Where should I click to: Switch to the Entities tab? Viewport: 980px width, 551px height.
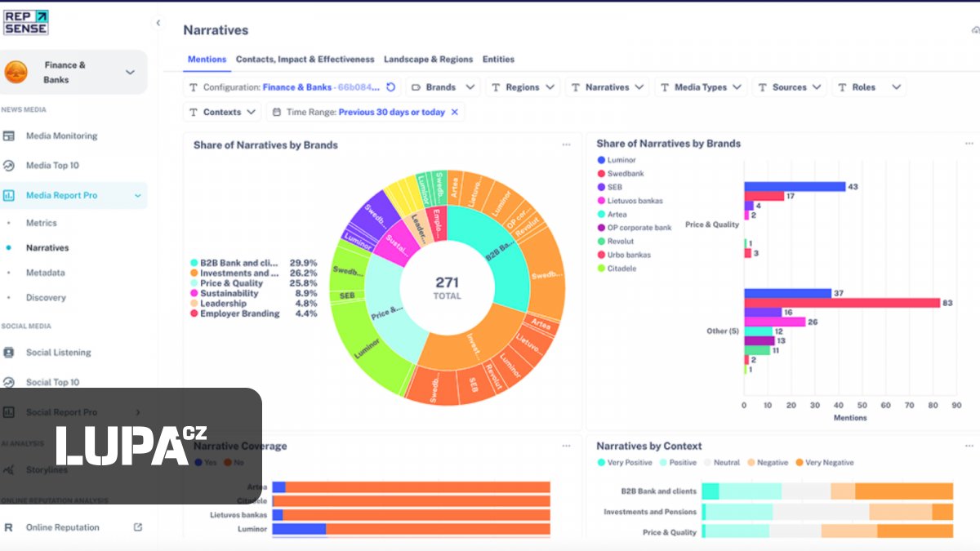click(x=498, y=60)
